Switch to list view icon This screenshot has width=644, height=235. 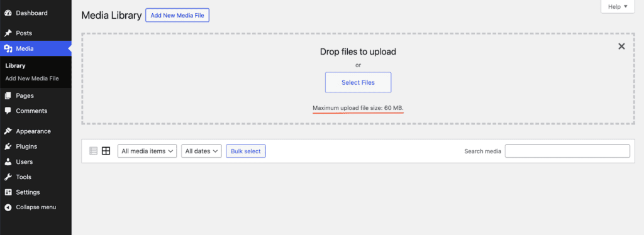point(93,151)
